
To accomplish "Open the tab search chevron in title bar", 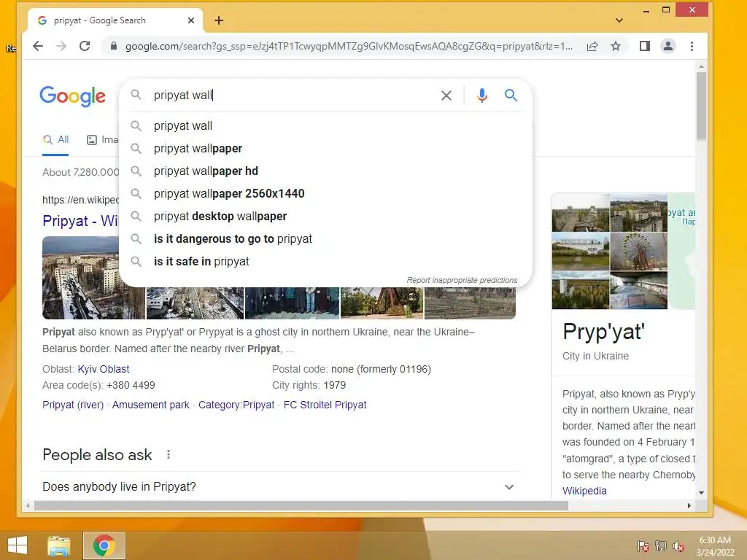I will 619,20.
